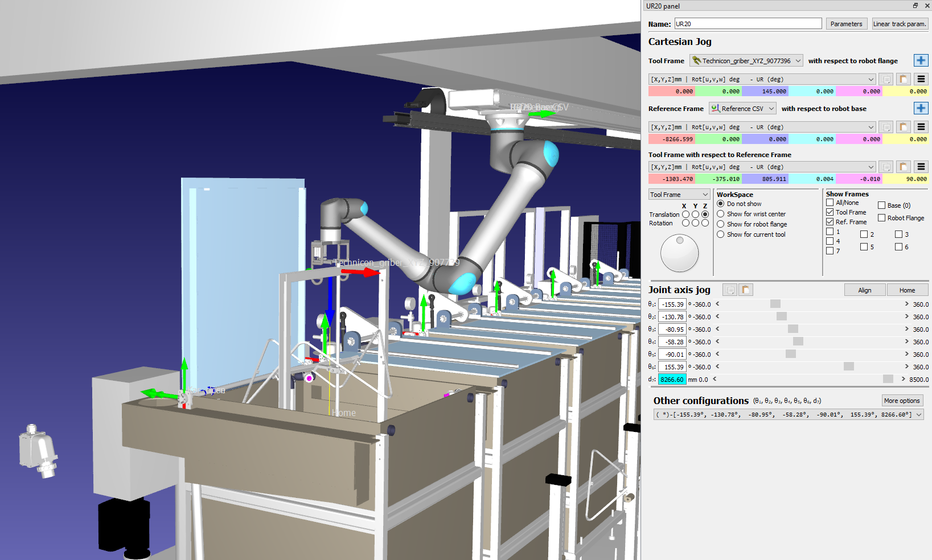This screenshot has height=560, width=932.
Task: Click the plus button beside Reference Frame row
Action: pos(920,109)
